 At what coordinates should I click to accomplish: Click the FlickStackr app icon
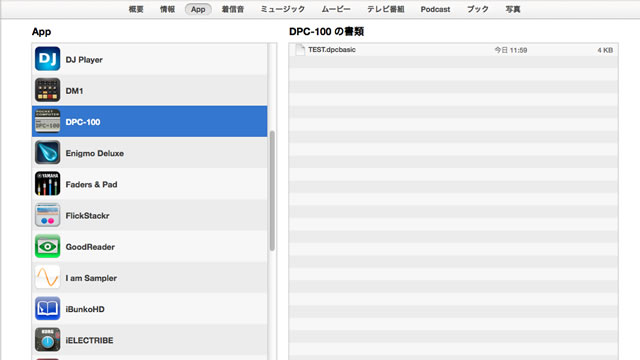pyautogui.click(x=47, y=215)
